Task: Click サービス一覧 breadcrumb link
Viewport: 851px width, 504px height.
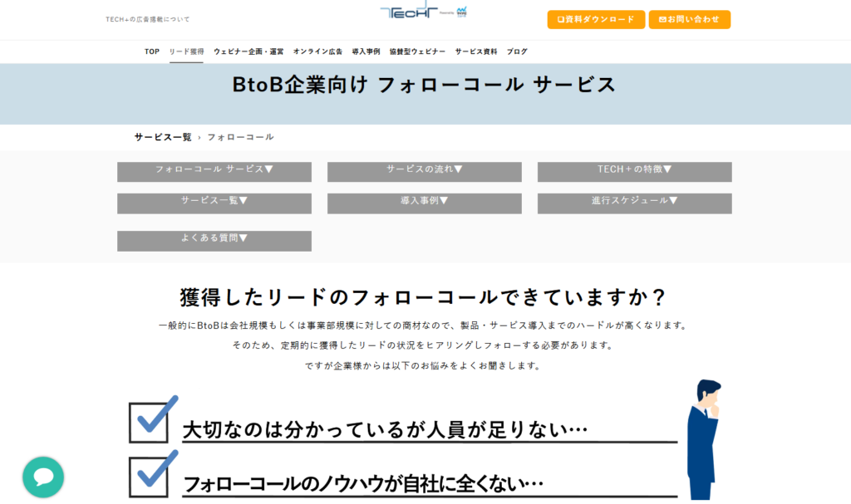Action: coord(163,137)
